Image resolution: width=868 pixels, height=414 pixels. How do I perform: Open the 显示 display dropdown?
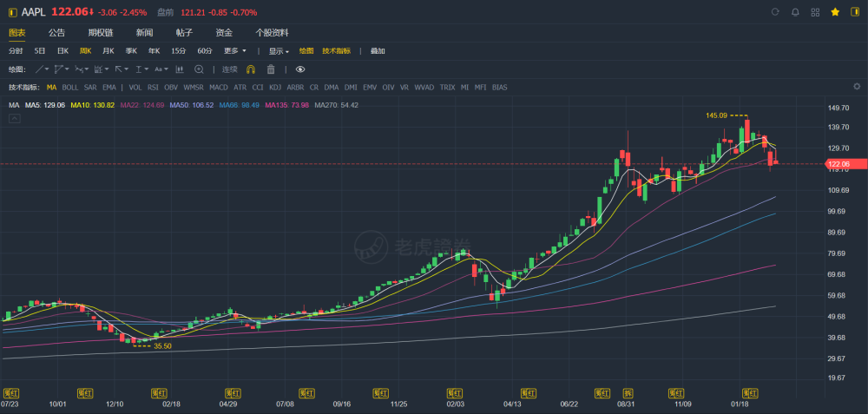point(279,51)
